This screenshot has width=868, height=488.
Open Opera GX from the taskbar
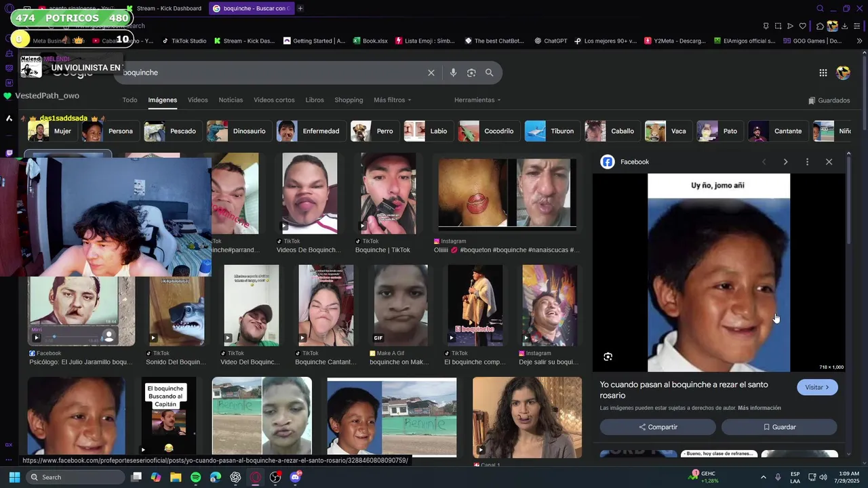tap(256, 477)
